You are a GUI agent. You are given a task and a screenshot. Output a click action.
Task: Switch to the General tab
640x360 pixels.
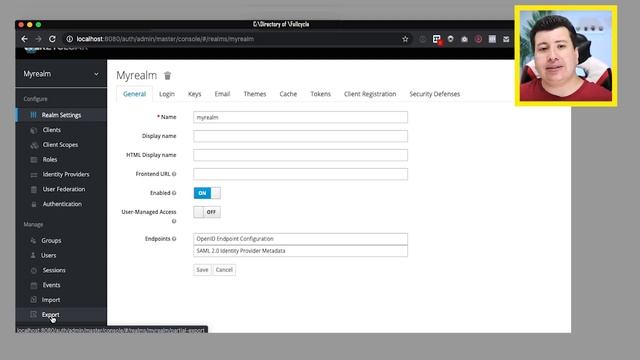pos(134,94)
